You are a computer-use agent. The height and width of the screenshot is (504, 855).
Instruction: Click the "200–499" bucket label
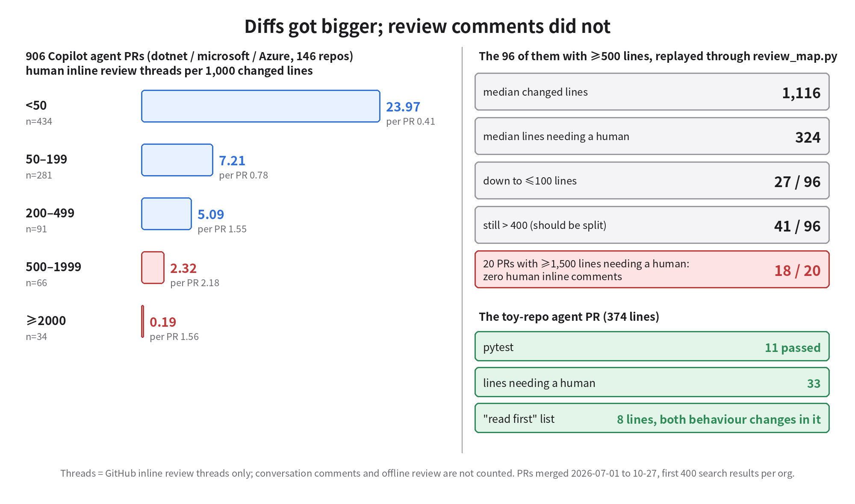(x=50, y=213)
